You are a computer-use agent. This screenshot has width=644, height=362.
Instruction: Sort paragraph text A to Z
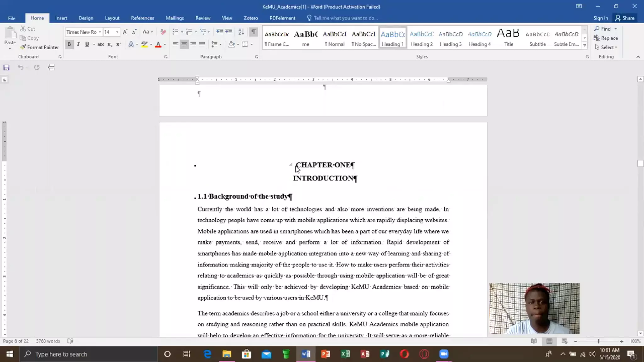tap(241, 32)
